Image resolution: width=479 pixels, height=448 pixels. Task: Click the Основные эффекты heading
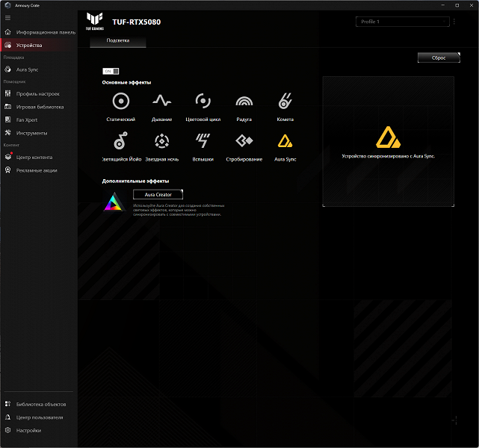126,82
